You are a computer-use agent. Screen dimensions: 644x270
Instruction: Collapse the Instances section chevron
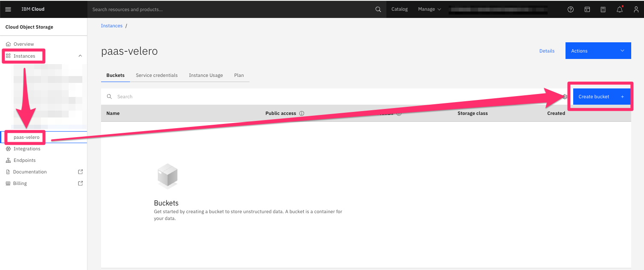80,56
